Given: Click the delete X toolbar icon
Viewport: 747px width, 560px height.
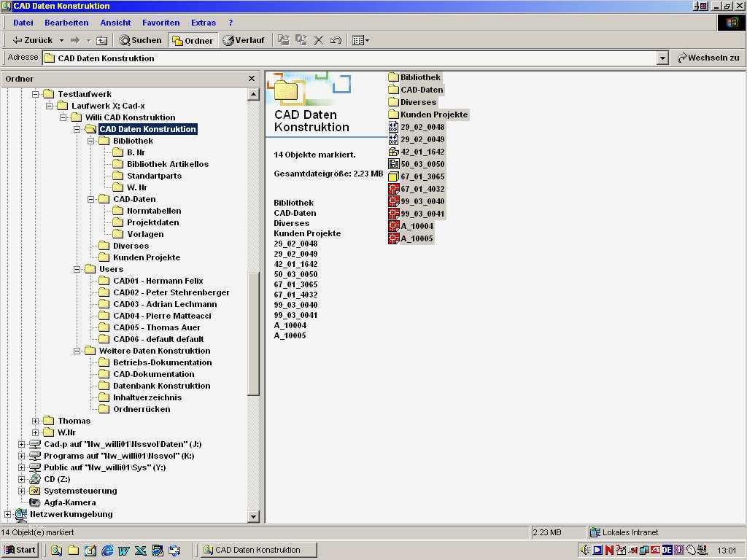Looking at the screenshot, I should coord(318,40).
